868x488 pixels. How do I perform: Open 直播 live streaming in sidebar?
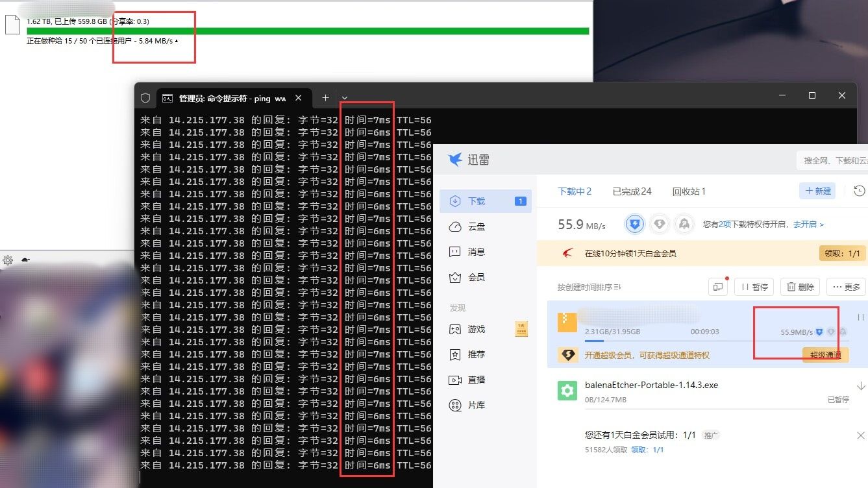pos(476,380)
